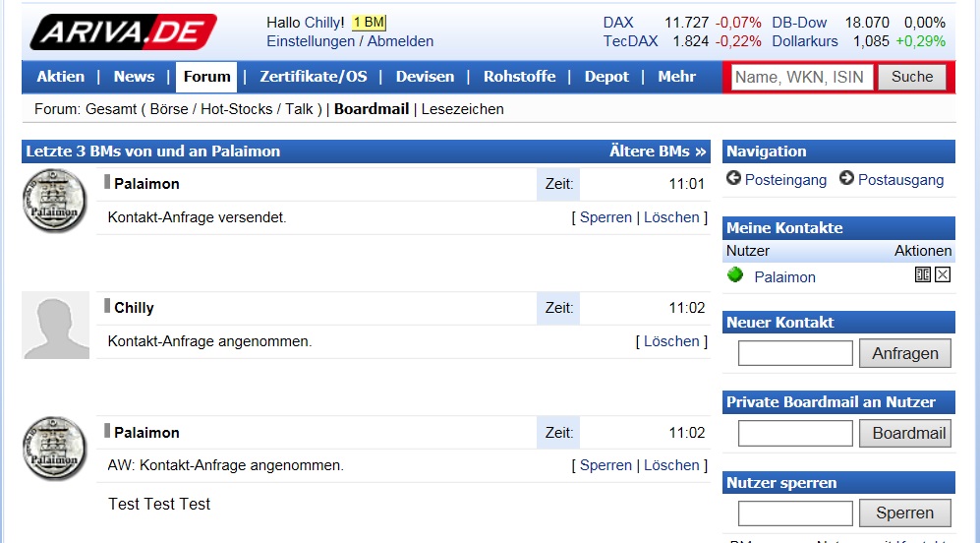
Task: Click the Postausgang right-arrow icon
Action: [846, 178]
